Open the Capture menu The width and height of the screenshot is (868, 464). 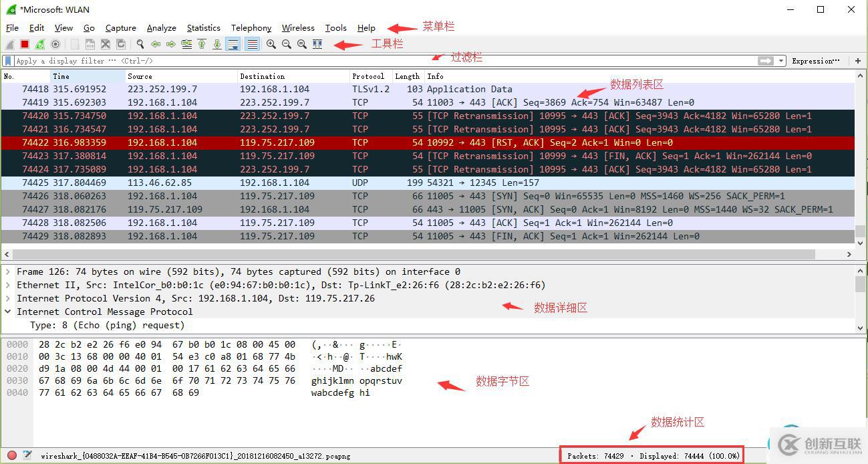click(x=121, y=28)
